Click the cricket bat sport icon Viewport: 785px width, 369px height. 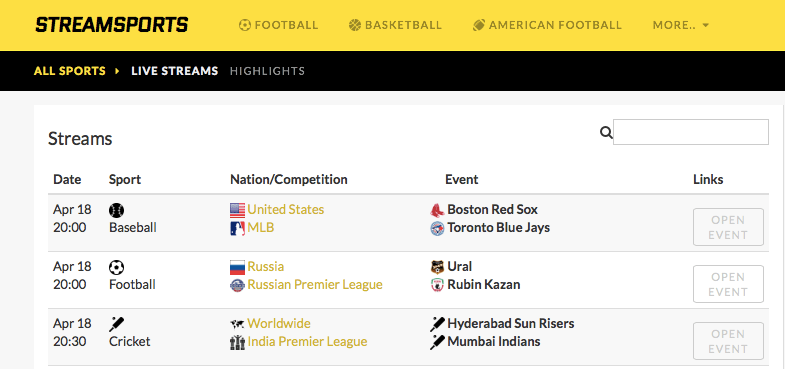(x=117, y=324)
